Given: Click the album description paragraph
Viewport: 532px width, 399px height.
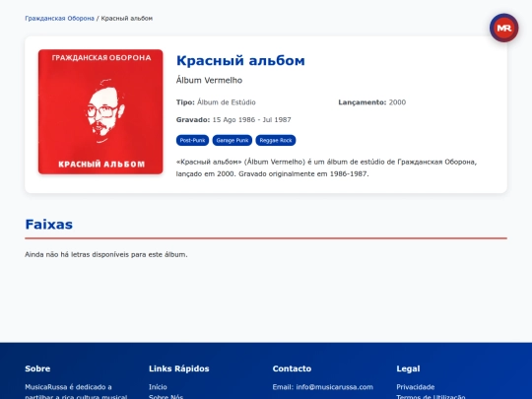Looking at the screenshot, I should tap(326, 167).
